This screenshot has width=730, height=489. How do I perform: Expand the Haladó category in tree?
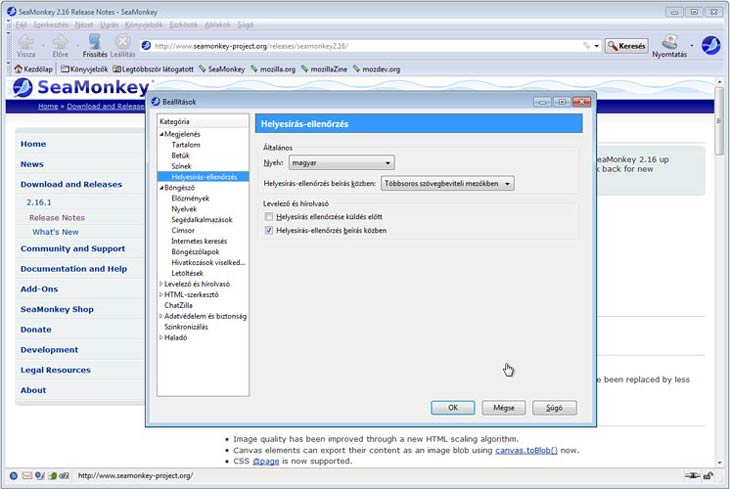pyautogui.click(x=160, y=337)
